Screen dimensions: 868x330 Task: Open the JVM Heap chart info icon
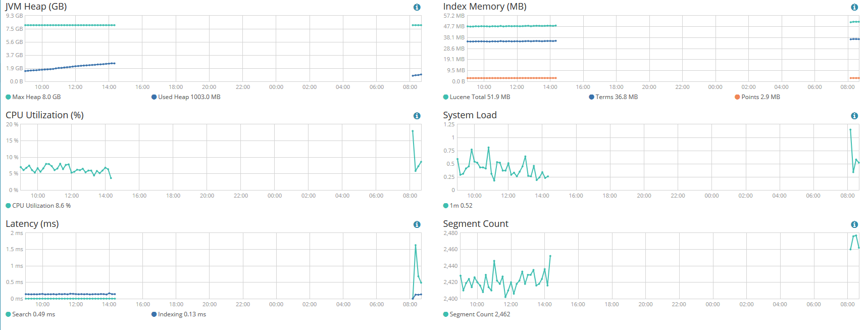click(417, 7)
